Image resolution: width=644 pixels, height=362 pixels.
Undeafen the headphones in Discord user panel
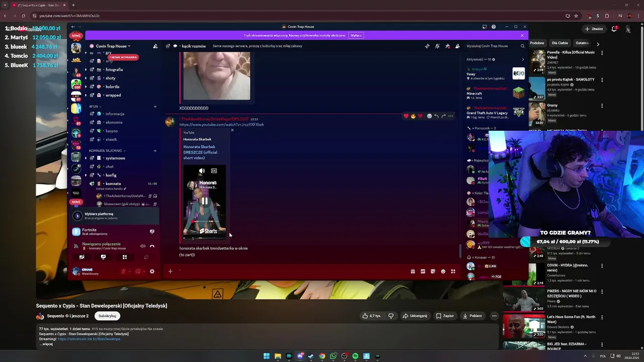click(x=137, y=271)
